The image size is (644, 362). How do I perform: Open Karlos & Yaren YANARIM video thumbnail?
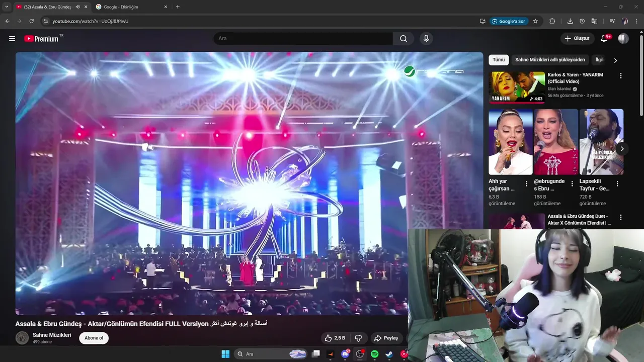(517, 87)
